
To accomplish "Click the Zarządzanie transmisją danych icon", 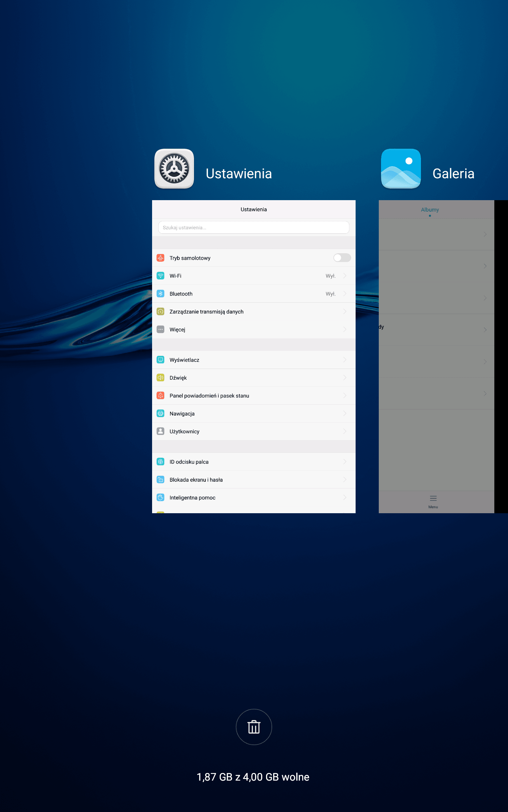I will [161, 311].
